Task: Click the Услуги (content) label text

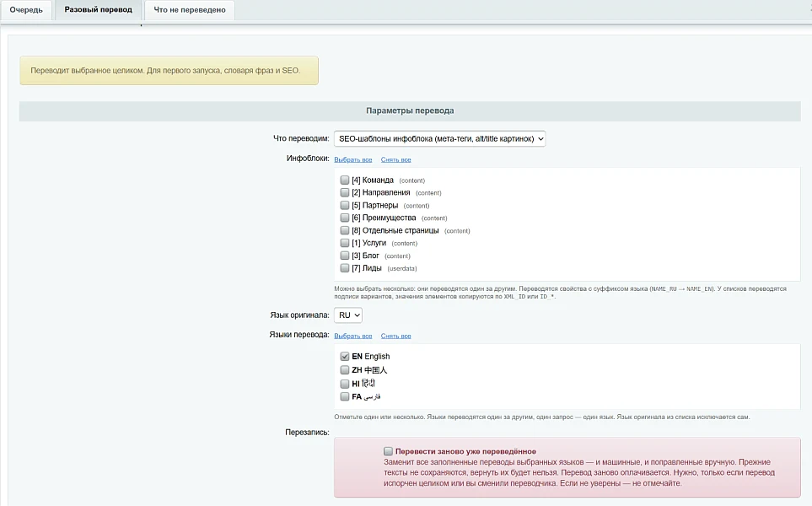Action: [384, 243]
